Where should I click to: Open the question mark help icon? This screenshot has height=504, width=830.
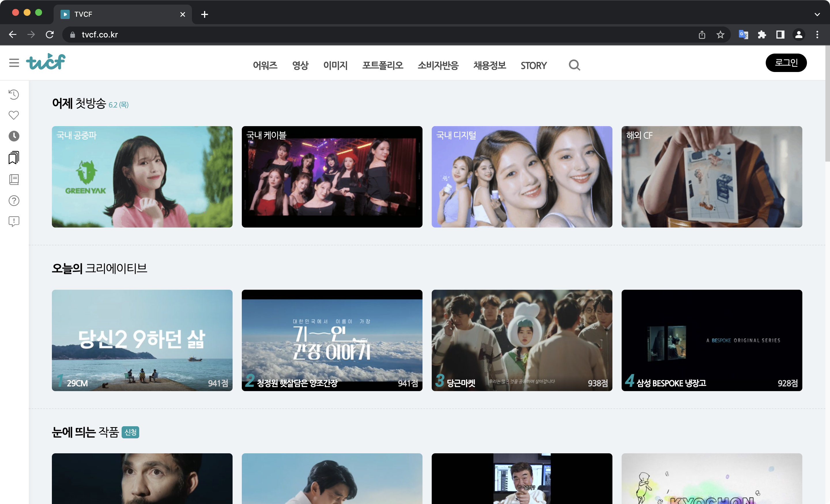pos(14,201)
